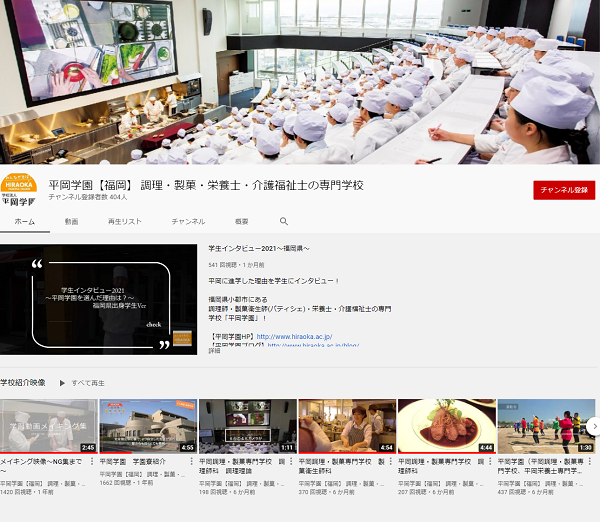Click the 541 回視聴・1 か月前 text
This screenshot has height=522, width=600.
[236, 265]
